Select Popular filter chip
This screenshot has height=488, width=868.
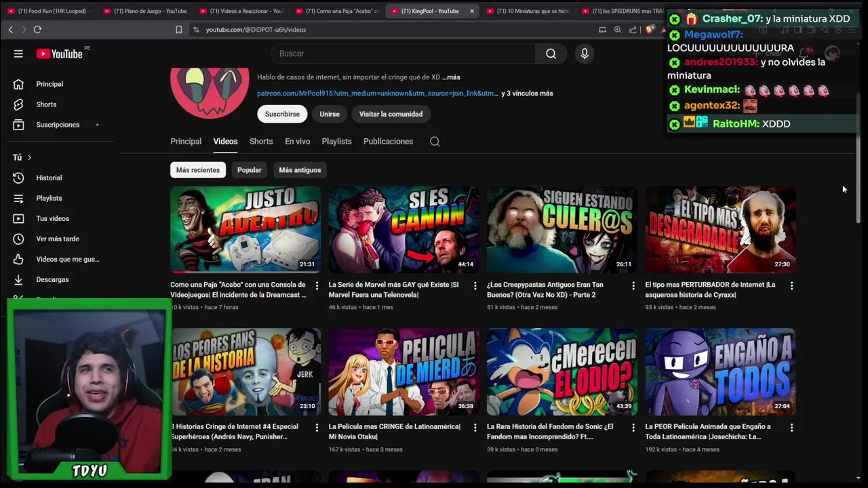249,170
